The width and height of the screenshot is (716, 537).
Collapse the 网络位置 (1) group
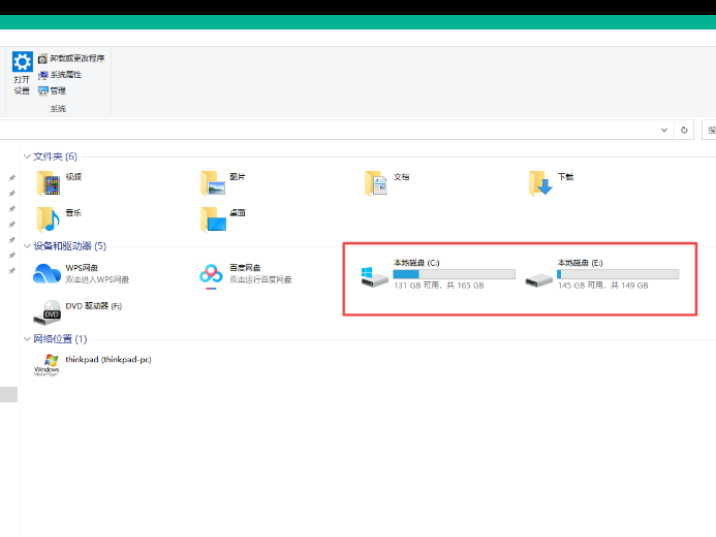[x=27, y=339]
